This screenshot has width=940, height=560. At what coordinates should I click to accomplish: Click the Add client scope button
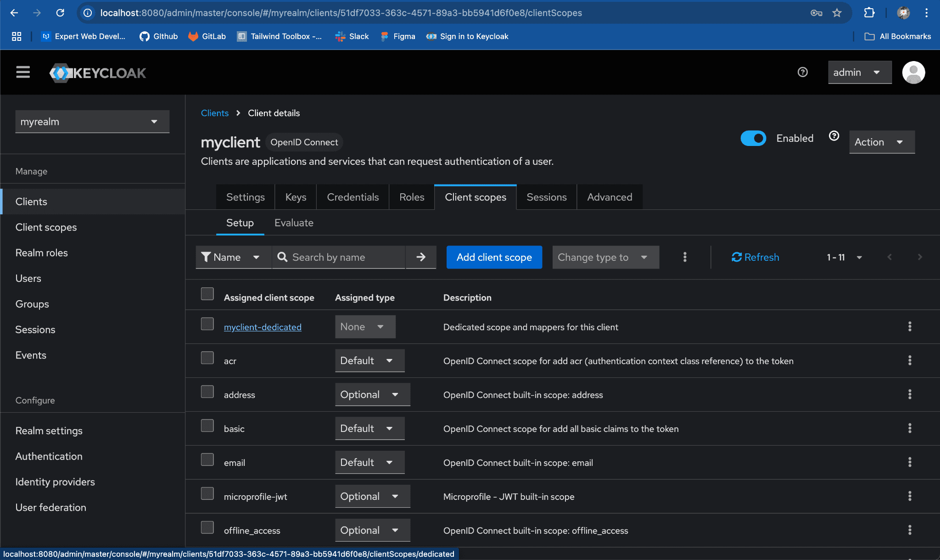(x=494, y=257)
